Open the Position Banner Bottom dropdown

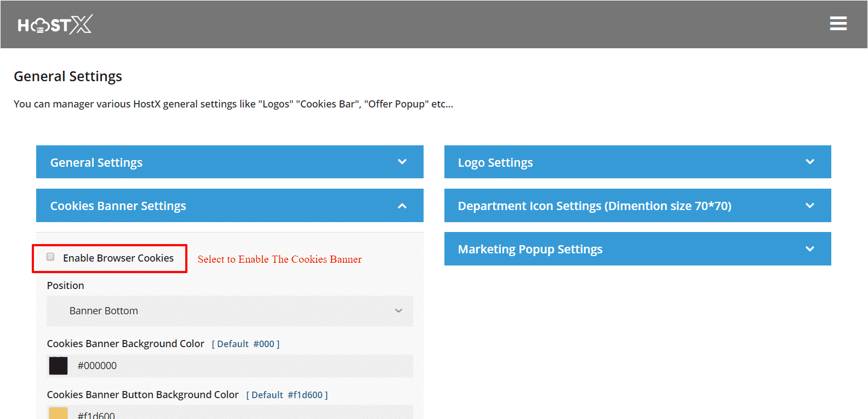[x=230, y=311]
